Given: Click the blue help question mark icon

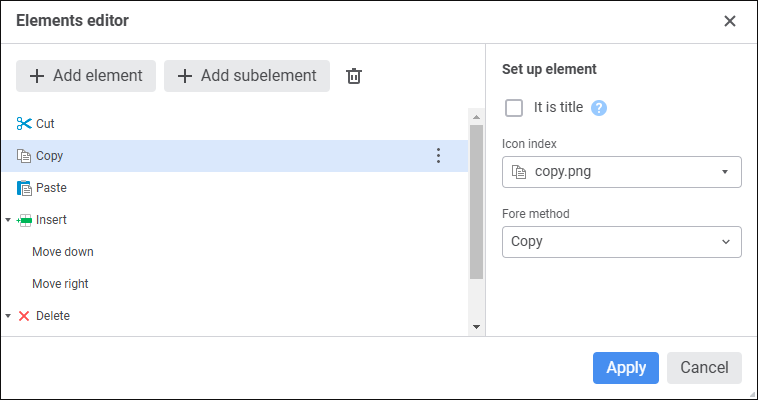Looking at the screenshot, I should [600, 108].
